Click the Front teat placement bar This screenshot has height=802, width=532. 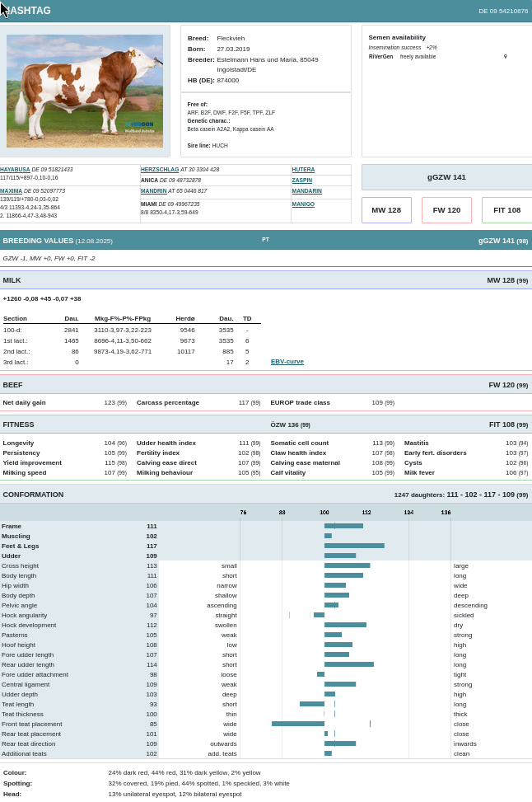coord(298,724)
